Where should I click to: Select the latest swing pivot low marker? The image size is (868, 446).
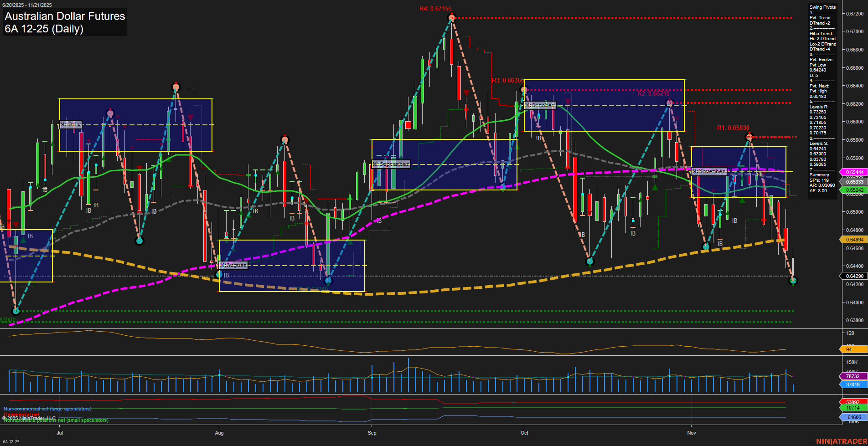click(x=793, y=281)
